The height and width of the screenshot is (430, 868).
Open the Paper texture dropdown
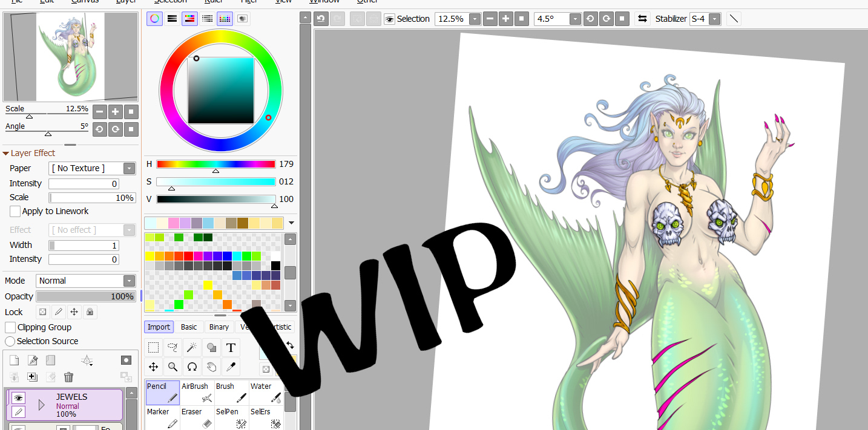[130, 168]
